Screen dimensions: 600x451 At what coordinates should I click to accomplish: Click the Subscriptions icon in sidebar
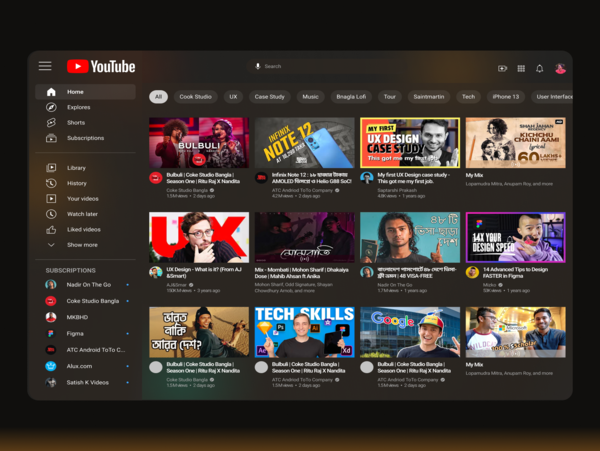click(51, 138)
